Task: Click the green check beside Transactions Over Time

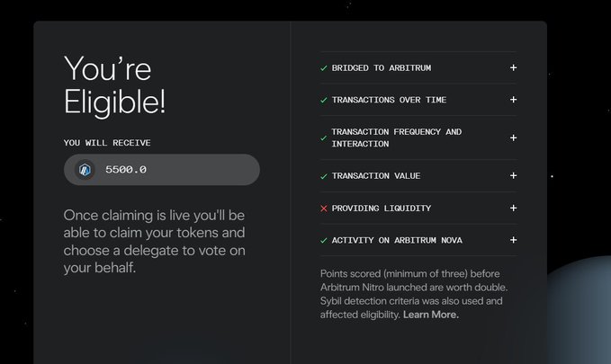Action: coord(323,100)
